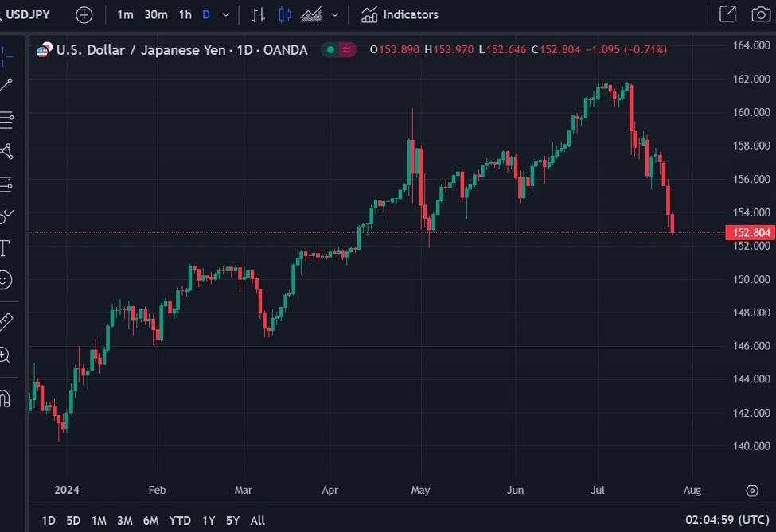Click the 152.804 price label
The image size is (776, 532).
[x=749, y=232]
